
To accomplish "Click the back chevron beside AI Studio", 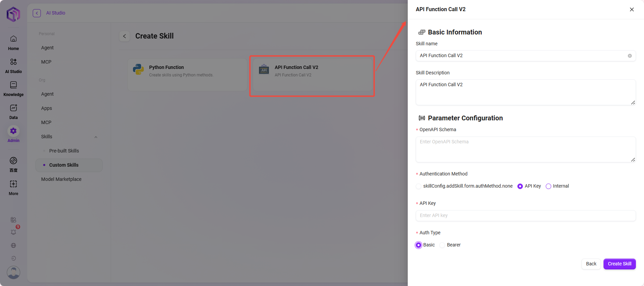I will [37, 13].
